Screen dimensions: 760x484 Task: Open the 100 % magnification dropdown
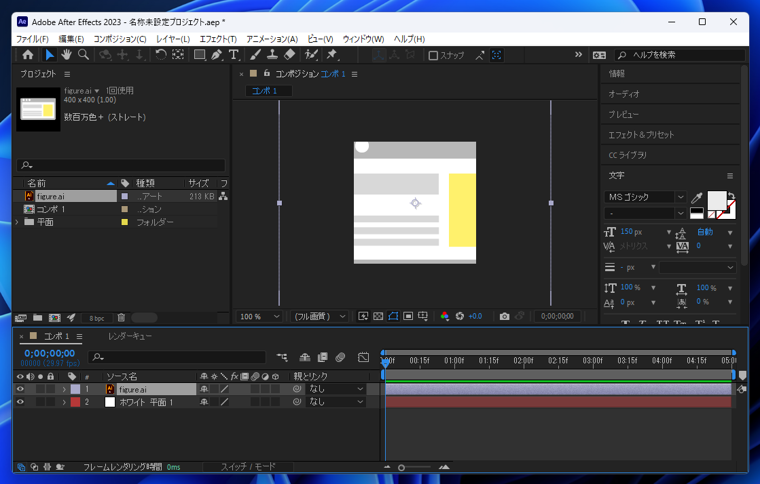click(259, 316)
